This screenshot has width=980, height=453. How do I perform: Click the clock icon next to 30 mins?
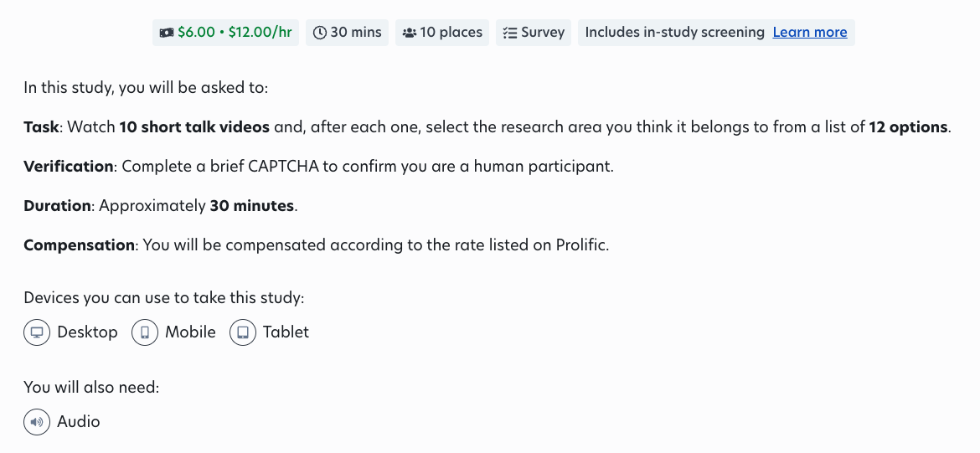click(319, 33)
